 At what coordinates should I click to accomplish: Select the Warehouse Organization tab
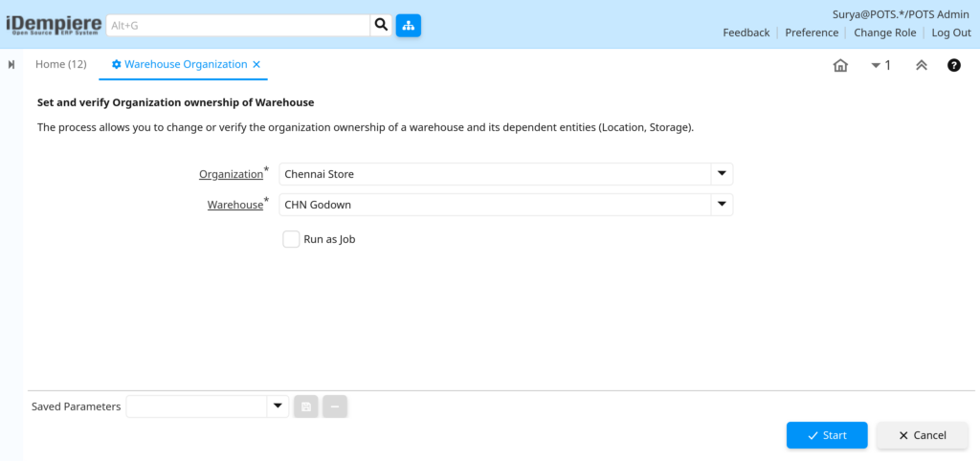pos(180,64)
